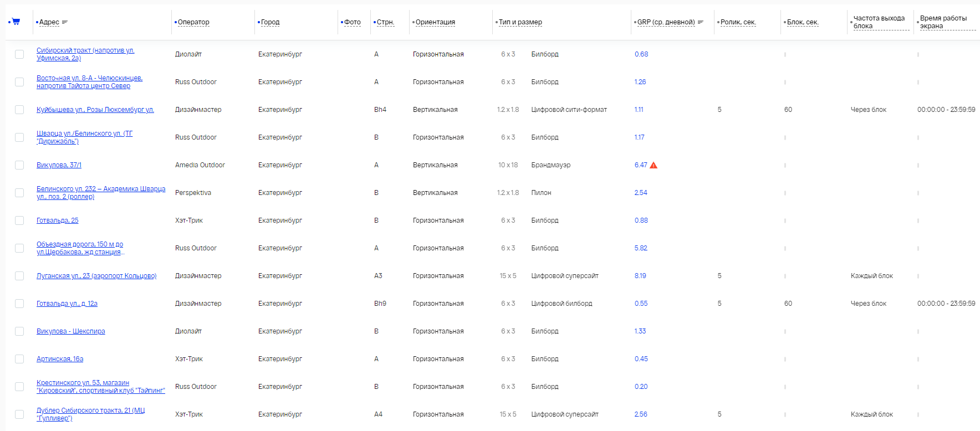Click GRP value 5.82 link
This screenshot has width=980, height=431.
tap(641, 248)
